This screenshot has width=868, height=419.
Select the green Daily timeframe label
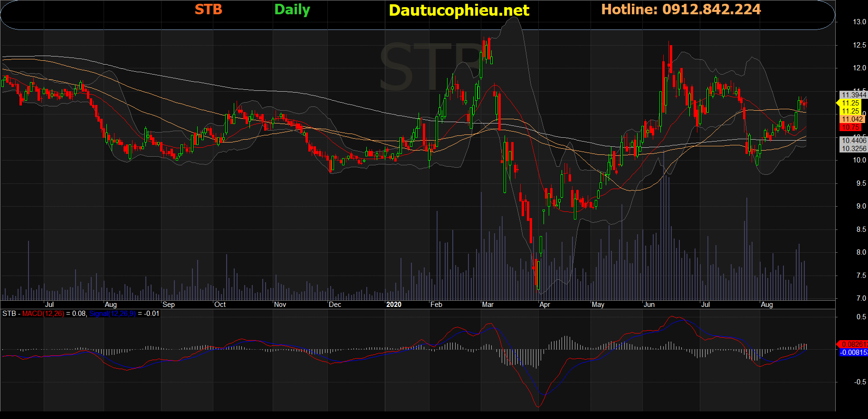292,10
